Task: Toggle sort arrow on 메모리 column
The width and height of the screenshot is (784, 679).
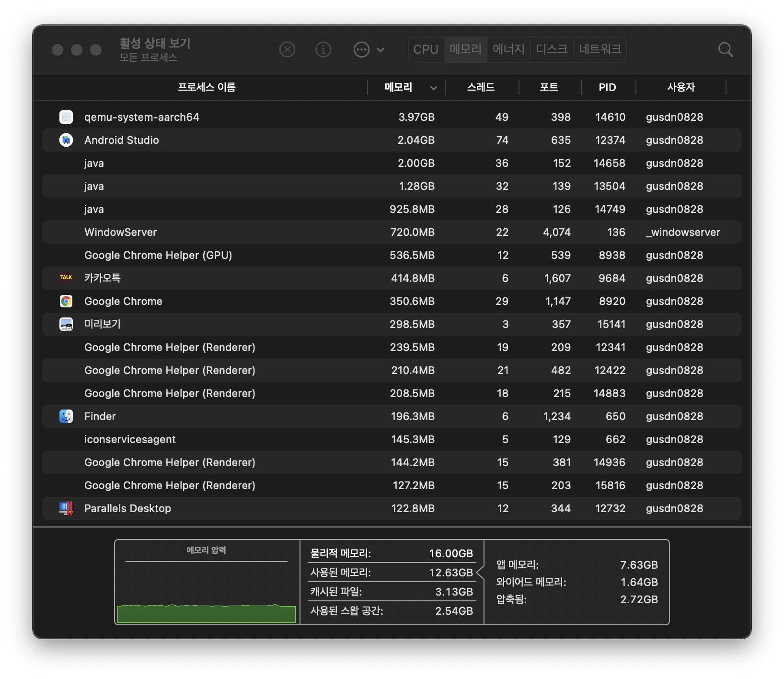Action: 434,88
